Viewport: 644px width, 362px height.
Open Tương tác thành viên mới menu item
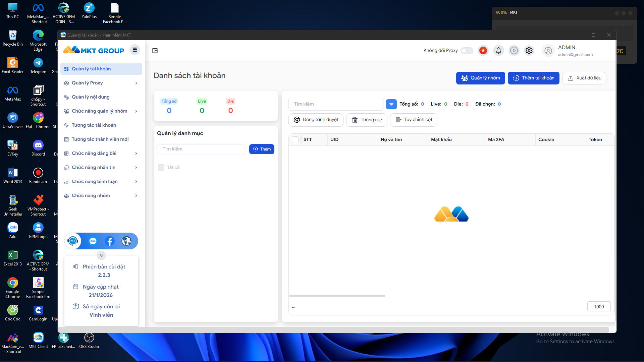[101, 139]
